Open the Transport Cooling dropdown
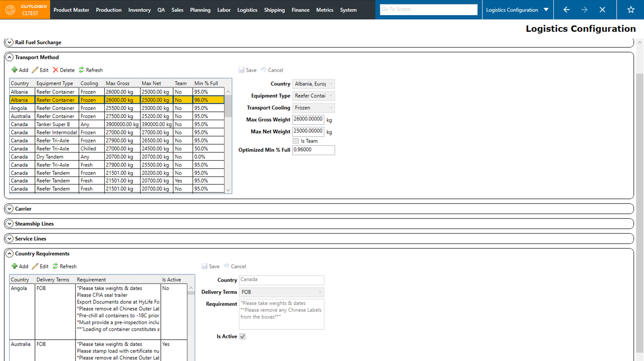 tap(314, 108)
